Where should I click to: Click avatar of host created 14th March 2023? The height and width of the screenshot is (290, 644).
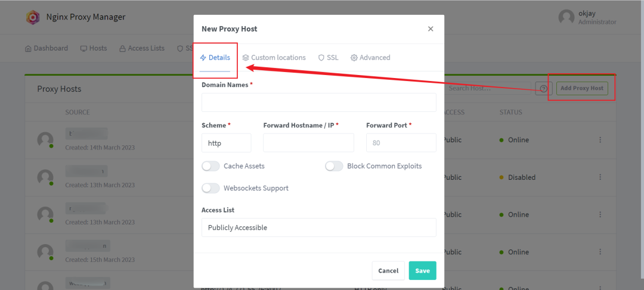tap(45, 140)
